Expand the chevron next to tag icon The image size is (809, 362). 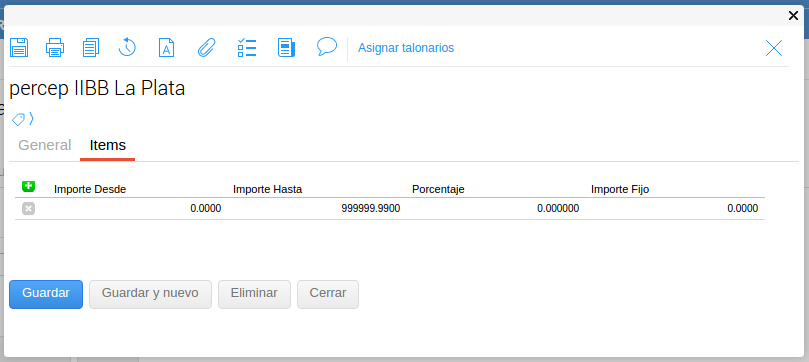pyautogui.click(x=31, y=119)
